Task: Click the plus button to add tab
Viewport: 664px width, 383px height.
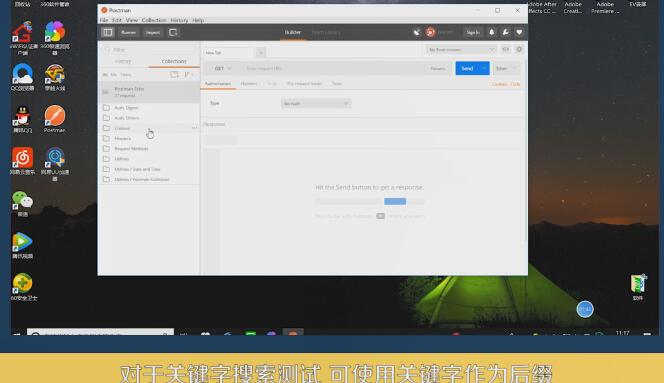Action: click(261, 53)
